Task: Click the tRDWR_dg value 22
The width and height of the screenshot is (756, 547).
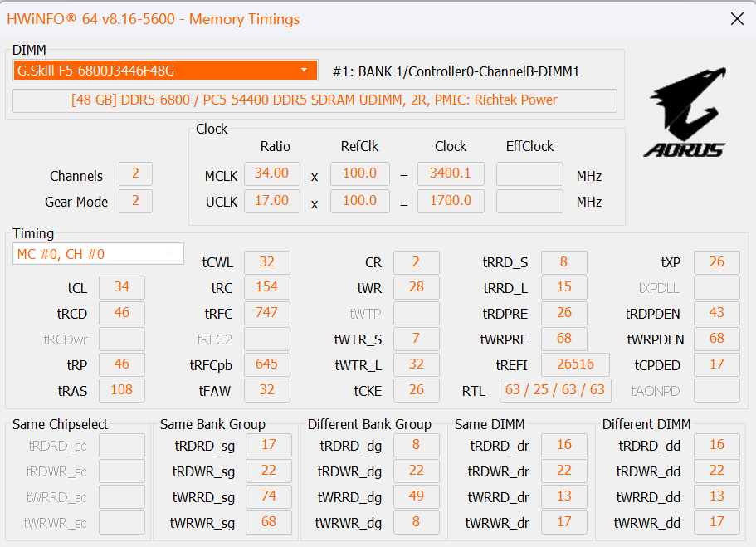Action: (x=417, y=471)
